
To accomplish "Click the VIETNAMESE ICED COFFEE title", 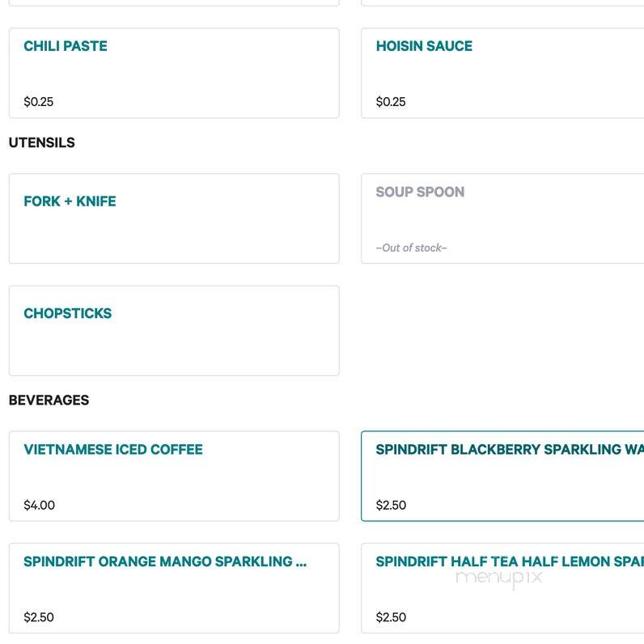I will (113, 449).
